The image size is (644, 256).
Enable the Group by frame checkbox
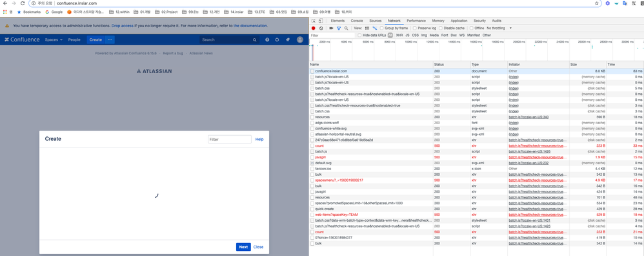382,28
